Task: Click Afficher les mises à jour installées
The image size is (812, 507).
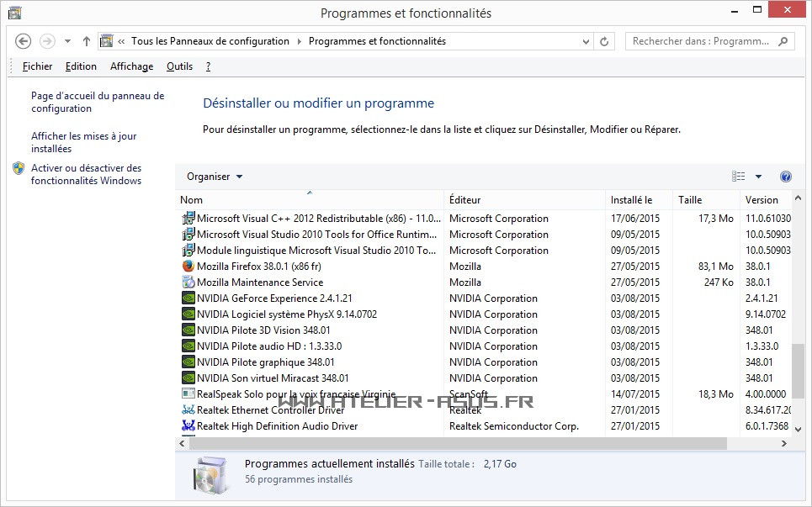Action: tap(83, 142)
